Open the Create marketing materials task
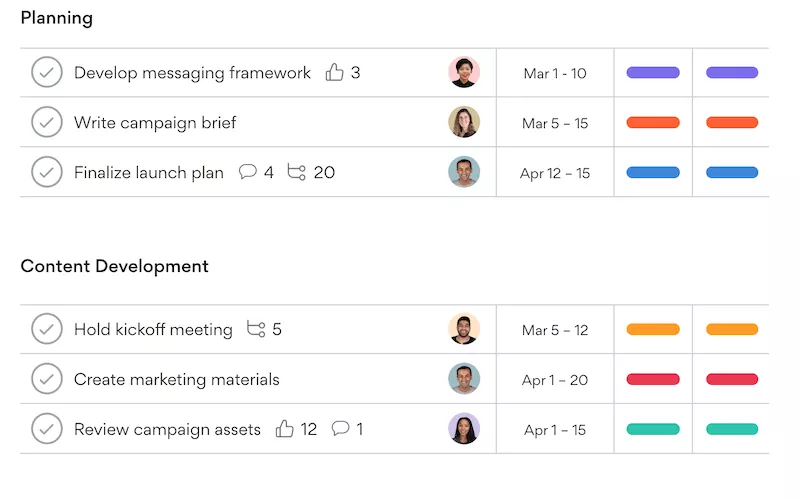The width and height of the screenshot is (800, 498). click(x=177, y=379)
